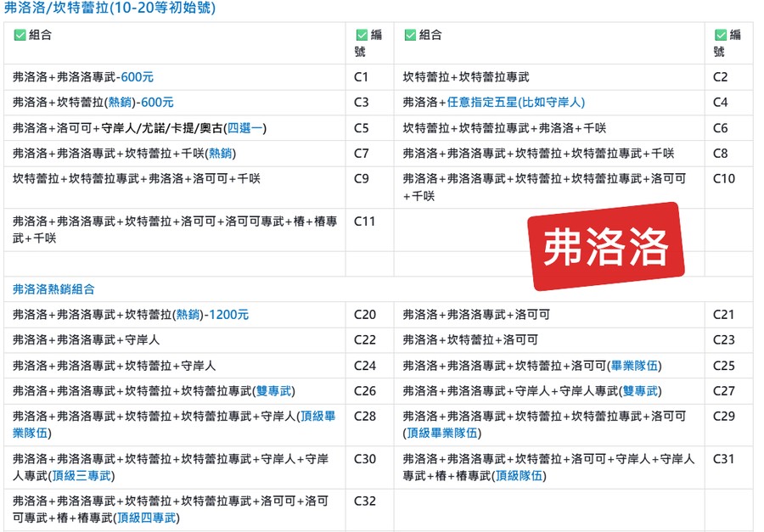
Task: Click the (熱銷)-1200元 link in row C20
Action: (211, 315)
